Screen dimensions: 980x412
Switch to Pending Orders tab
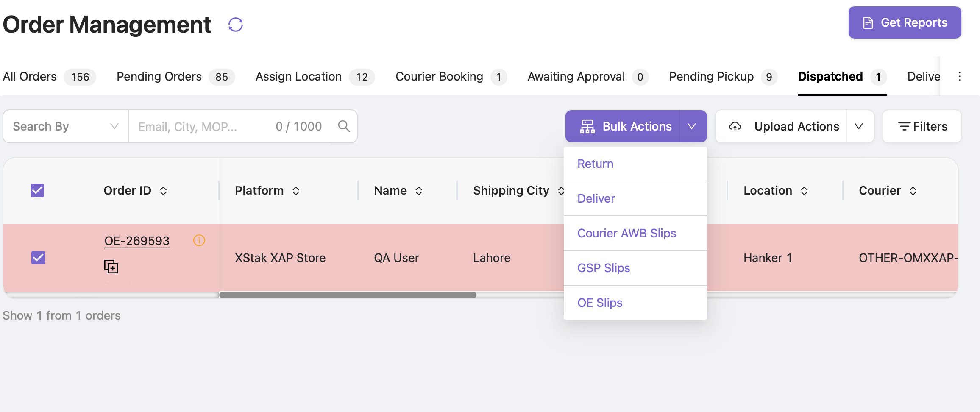point(175,77)
